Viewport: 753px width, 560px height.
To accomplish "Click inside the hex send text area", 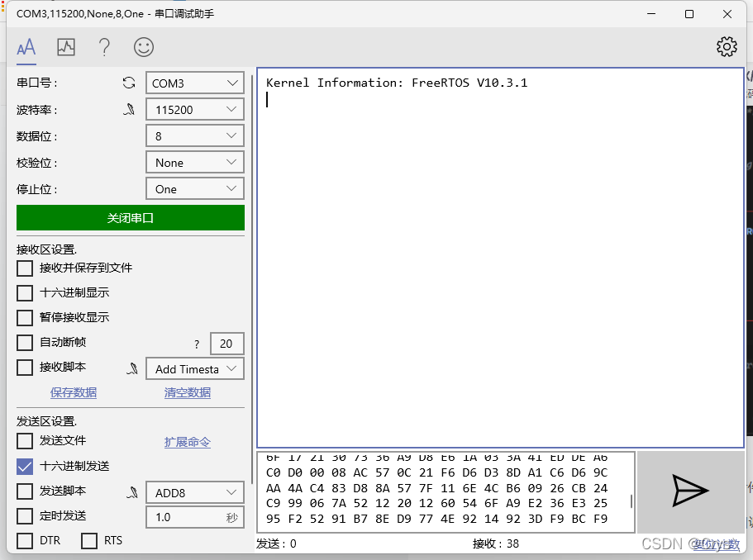I will pos(446,492).
